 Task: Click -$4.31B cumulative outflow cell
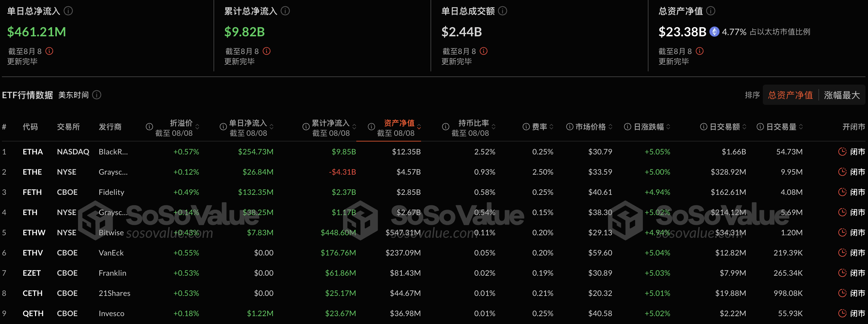click(342, 172)
